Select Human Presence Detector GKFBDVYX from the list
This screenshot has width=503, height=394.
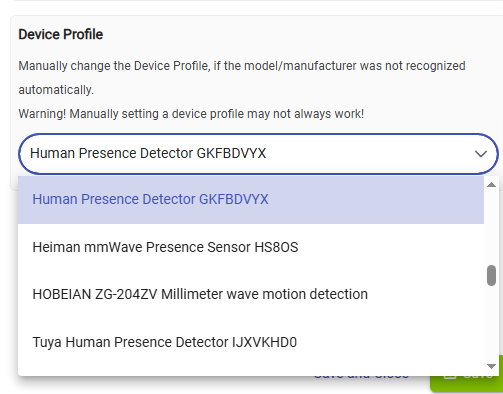251,199
